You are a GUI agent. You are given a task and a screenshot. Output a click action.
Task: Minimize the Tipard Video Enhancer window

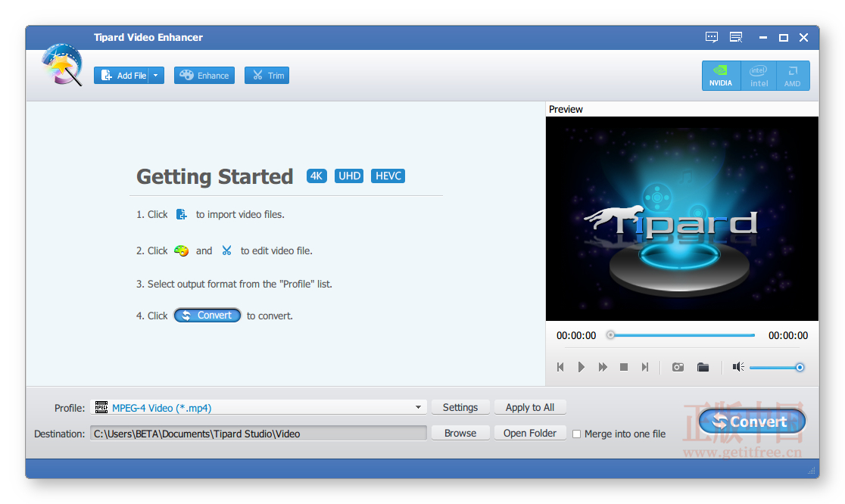pos(763,38)
